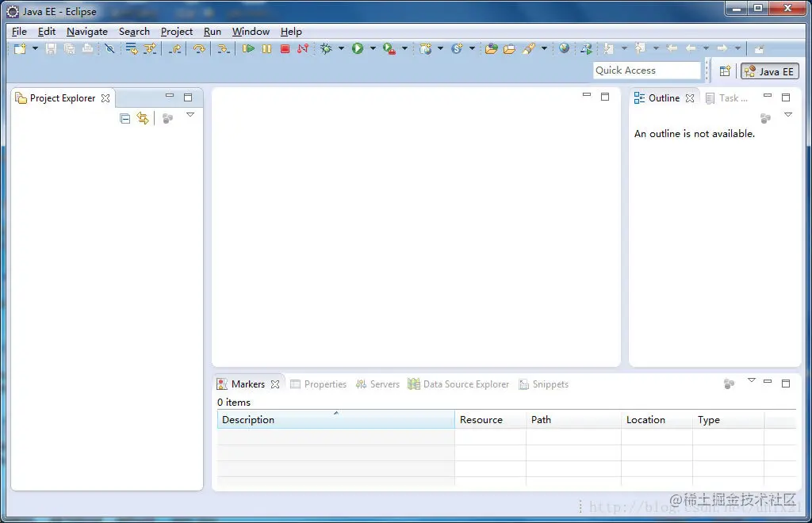Image resolution: width=812 pixels, height=523 pixels.
Task: Open the Window menu
Action: click(251, 32)
